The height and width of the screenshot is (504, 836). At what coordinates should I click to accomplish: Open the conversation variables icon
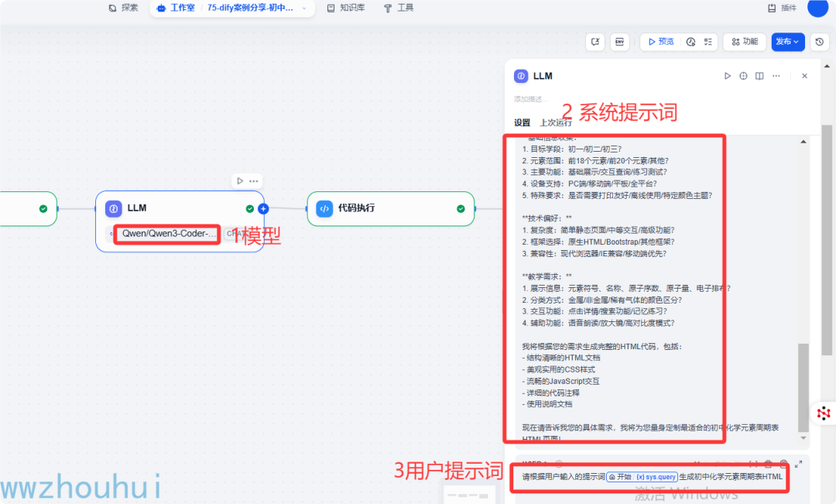pos(595,42)
